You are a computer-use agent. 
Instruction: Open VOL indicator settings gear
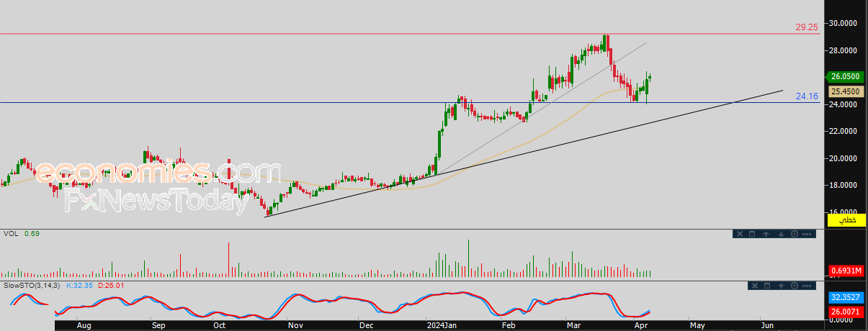pyautogui.click(x=795, y=234)
